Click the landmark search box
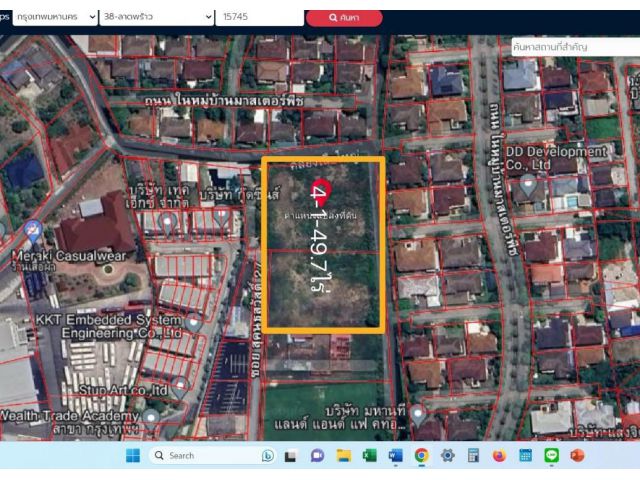 coord(576,47)
